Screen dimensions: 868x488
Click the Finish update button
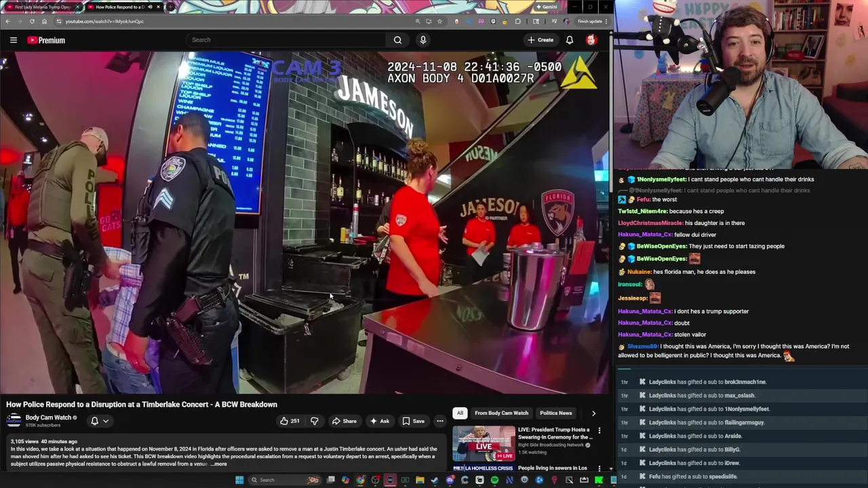point(592,21)
